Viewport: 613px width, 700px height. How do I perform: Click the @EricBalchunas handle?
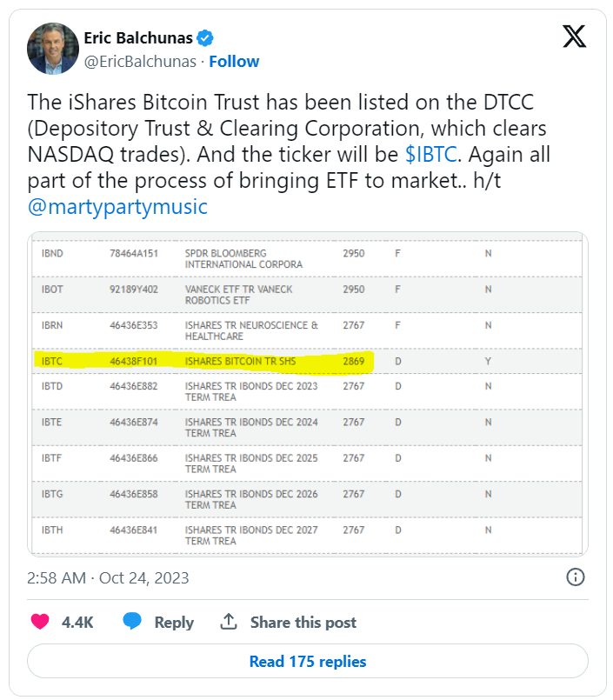pos(138,61)
